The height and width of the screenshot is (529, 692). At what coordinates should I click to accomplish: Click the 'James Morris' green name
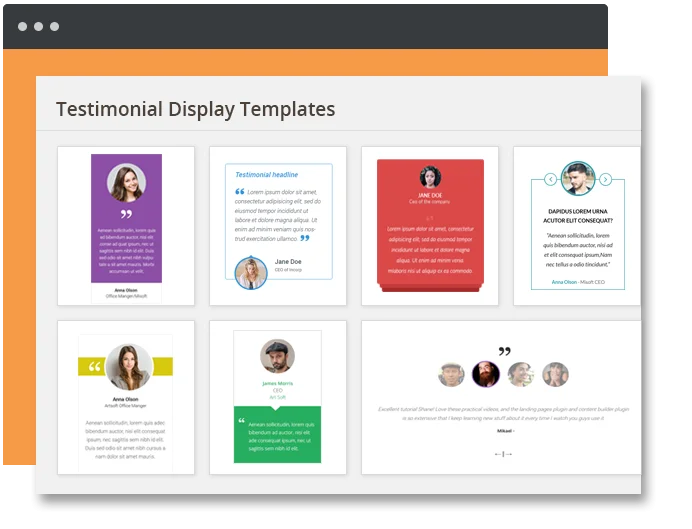coord(278,383)
